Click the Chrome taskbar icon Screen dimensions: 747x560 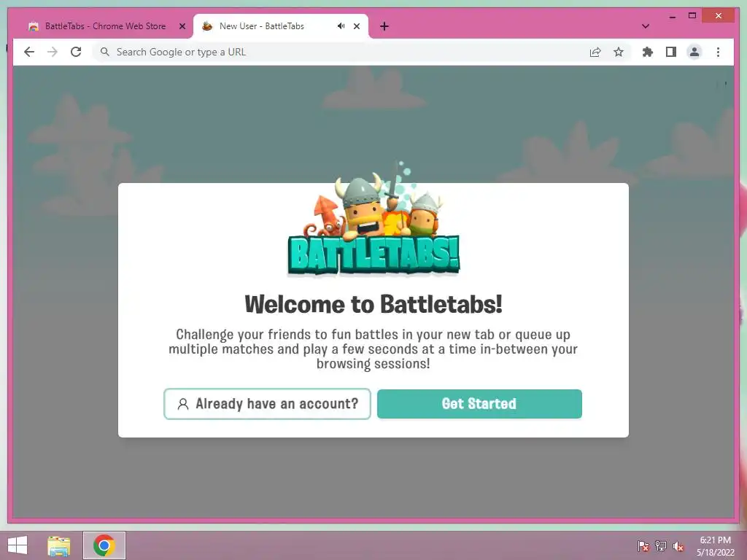104,545
